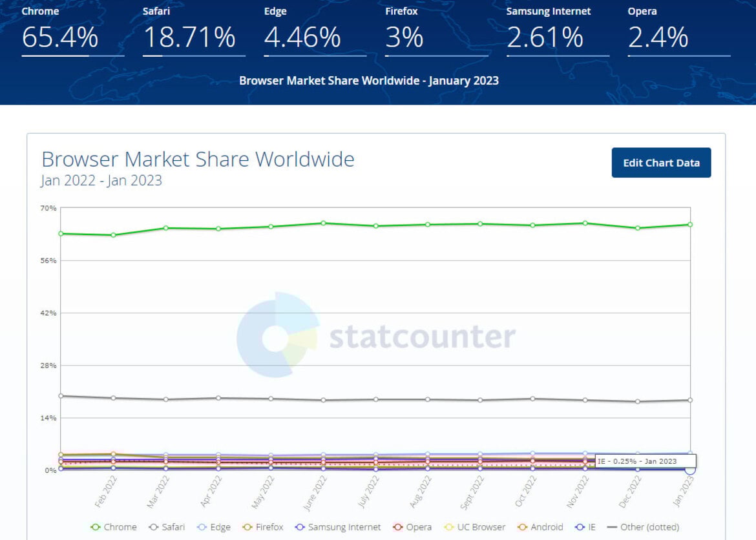Click the Chrome data point at Feb 2022
This screenshot has width=756, height=540.
113,235
